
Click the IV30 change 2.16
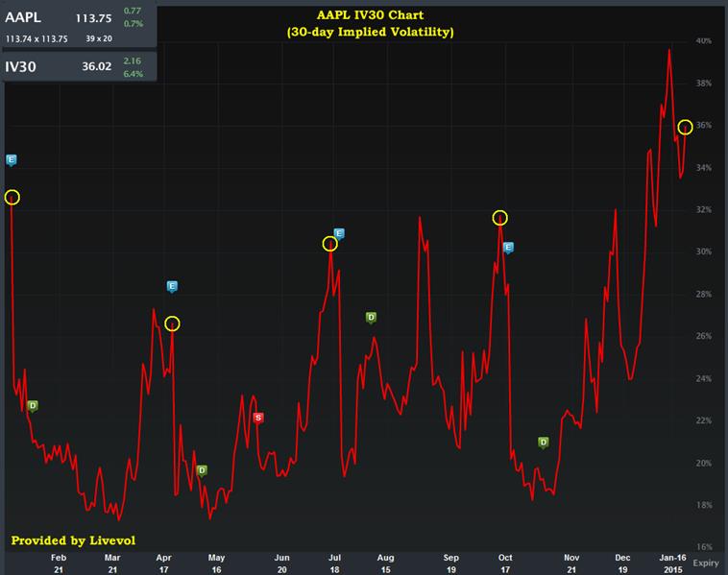(133, 60)
